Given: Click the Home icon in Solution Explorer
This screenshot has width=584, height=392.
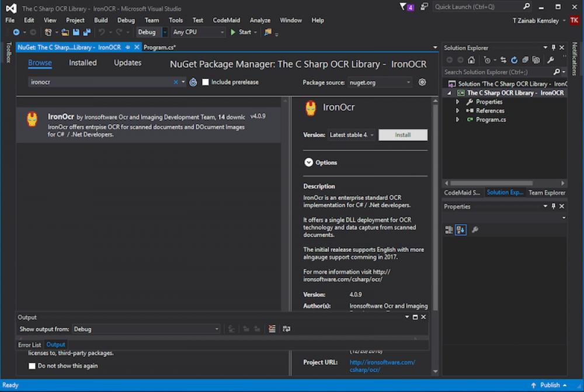Looking at the screenshot, I should [x=471, y=59].
